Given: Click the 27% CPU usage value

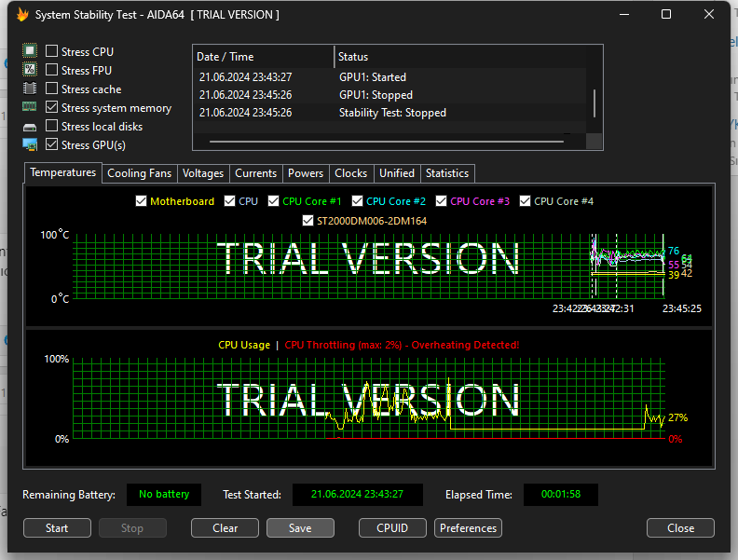Looking at the screenshot, I should click(677, 417).
